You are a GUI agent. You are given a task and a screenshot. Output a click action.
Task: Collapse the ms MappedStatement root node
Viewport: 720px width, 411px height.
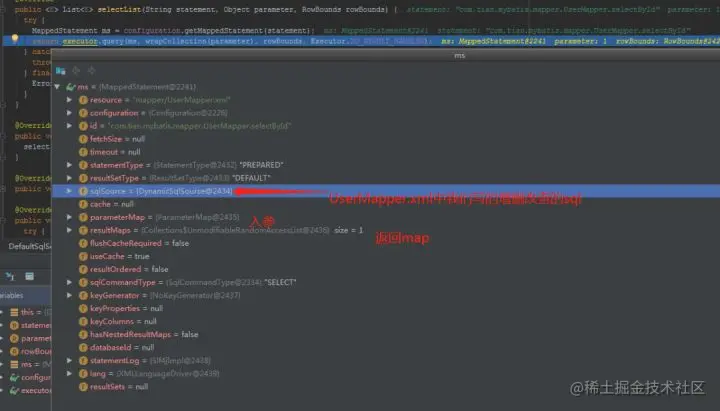[x=57, y=86]
